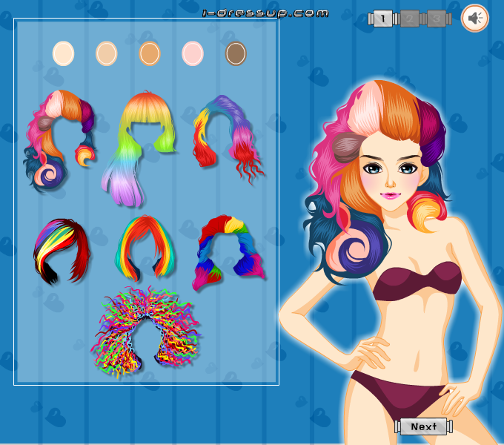Choose the light beige skin tone swatch
This screenshot has width=504, height=445.
[x=107, y=53]
